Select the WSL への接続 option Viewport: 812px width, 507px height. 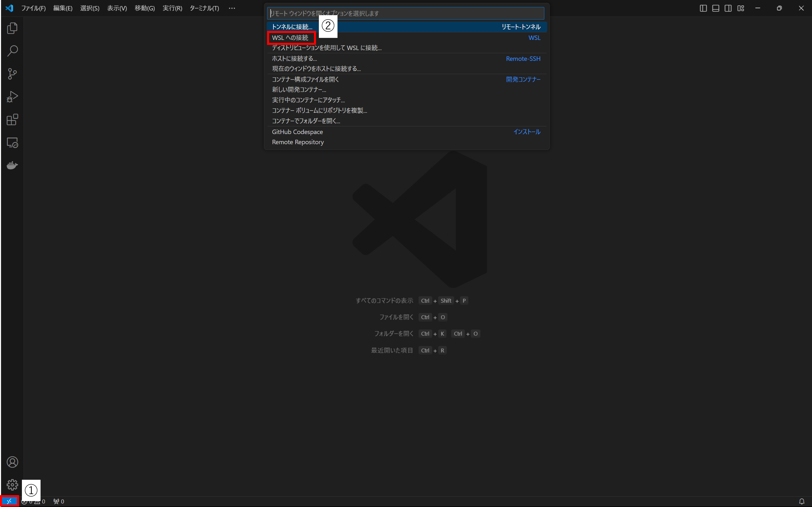tap(290, 37)
